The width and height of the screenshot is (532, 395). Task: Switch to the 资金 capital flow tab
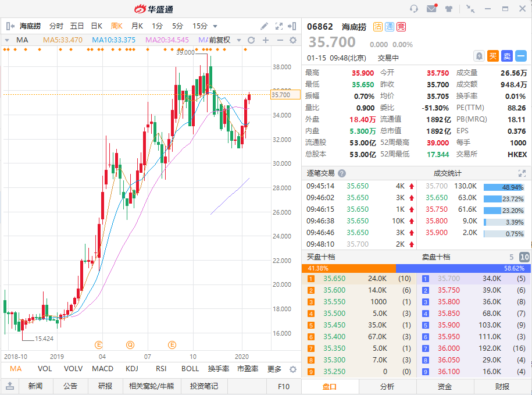(445, 386)
